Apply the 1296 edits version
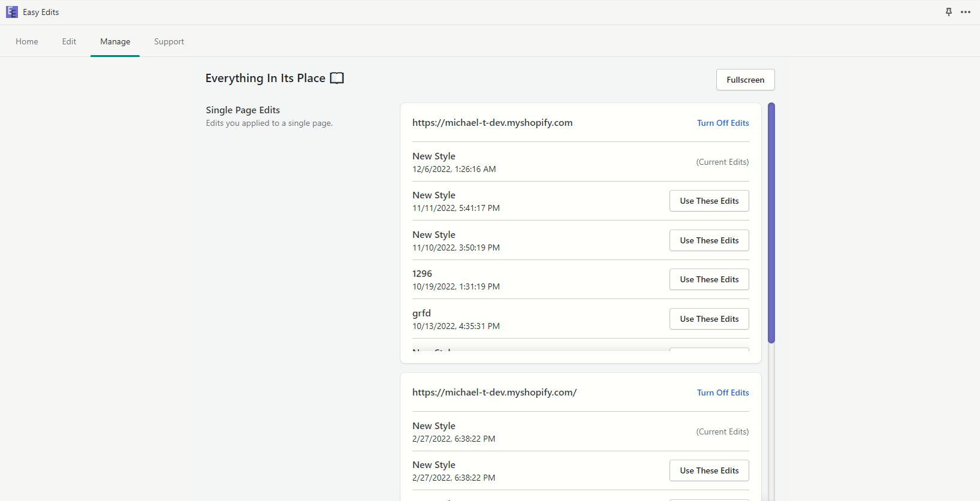Viewport: 980px width, 501px height. coord(708,279)
